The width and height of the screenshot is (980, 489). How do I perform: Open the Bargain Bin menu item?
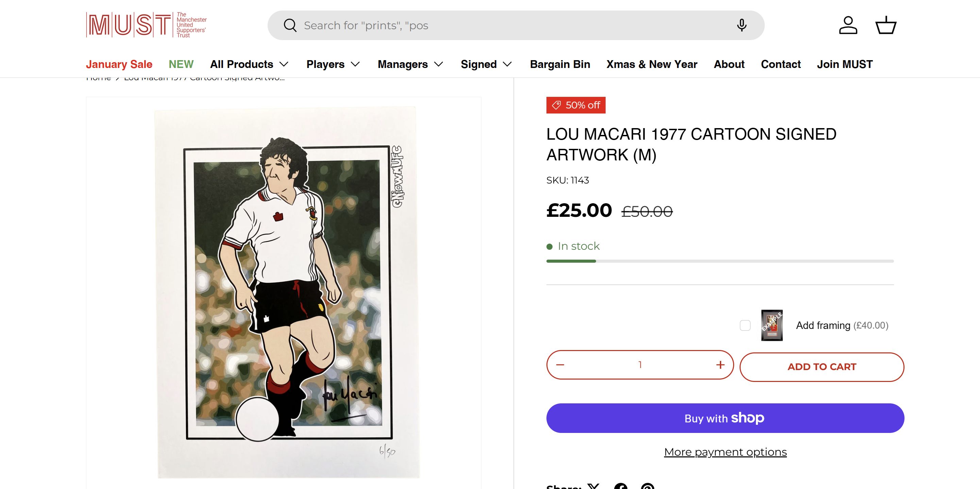point(560,64)
